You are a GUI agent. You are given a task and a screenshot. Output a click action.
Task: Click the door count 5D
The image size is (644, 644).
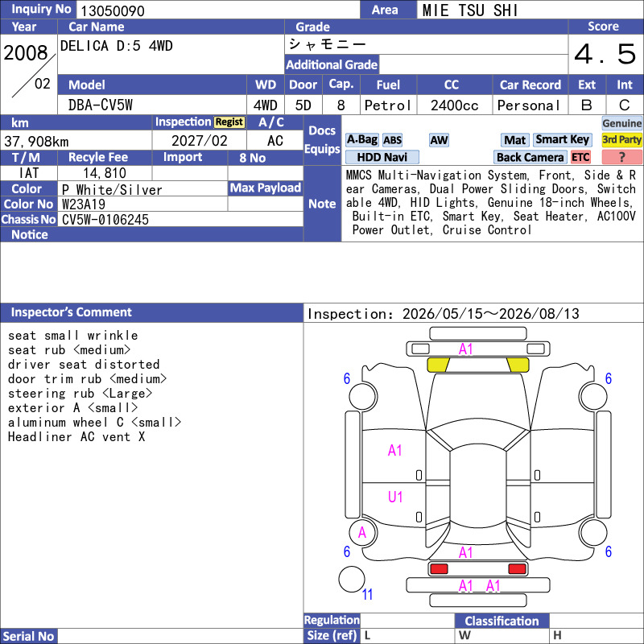pyautogui.click(x=303, y=105)
